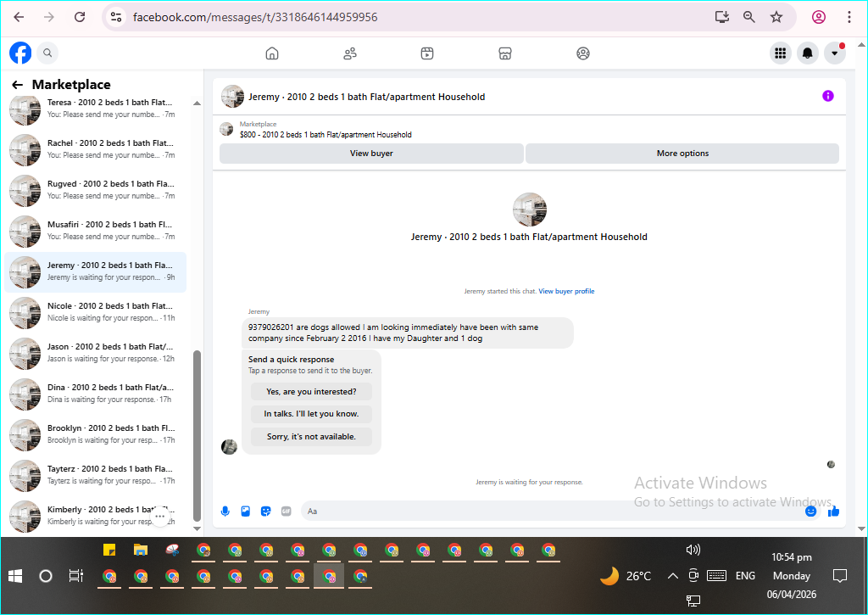Click the Cortana circle on the taskbar
Screen dimensions: 868x615
click(46, 576)
